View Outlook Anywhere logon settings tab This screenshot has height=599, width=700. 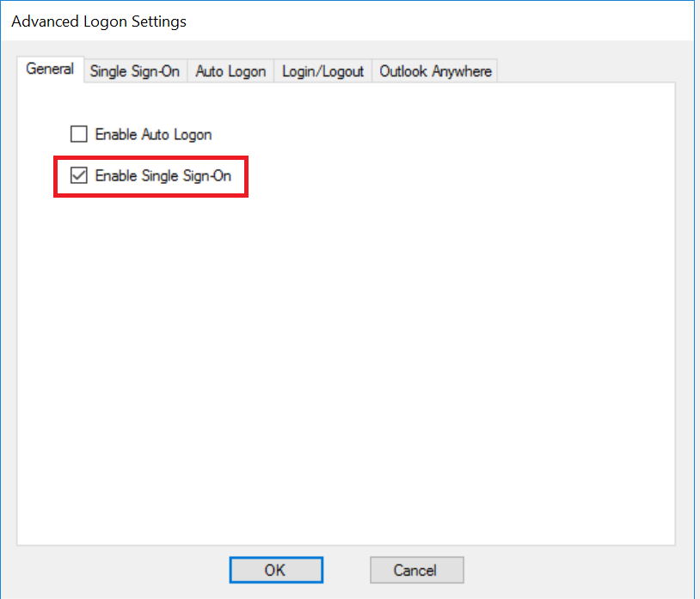click(435, 71)
